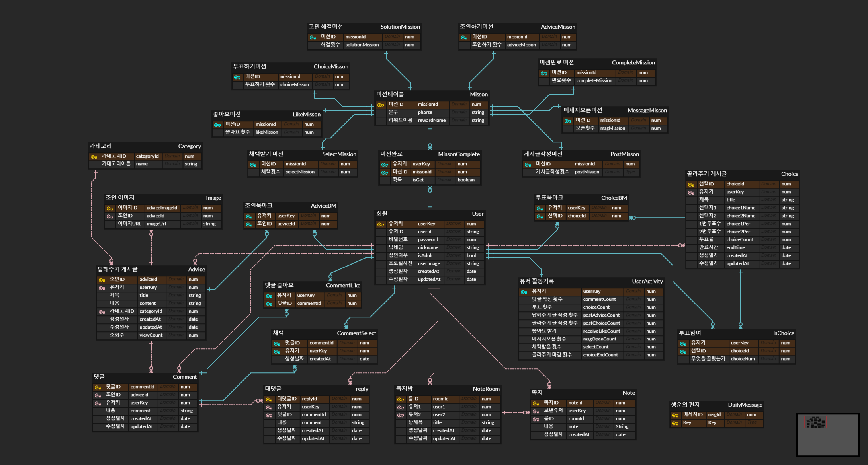Image resolution: width=868 pixels, height=465 pixels.
Task: Click the rewardName column in the Misson table
Action: (431, 120)
